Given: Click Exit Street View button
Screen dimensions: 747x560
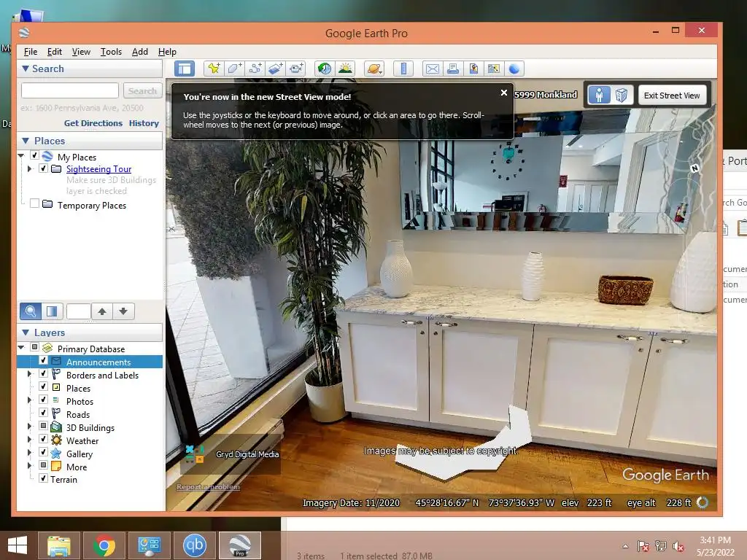Looking at the screenshot, I should coord(672,96).
